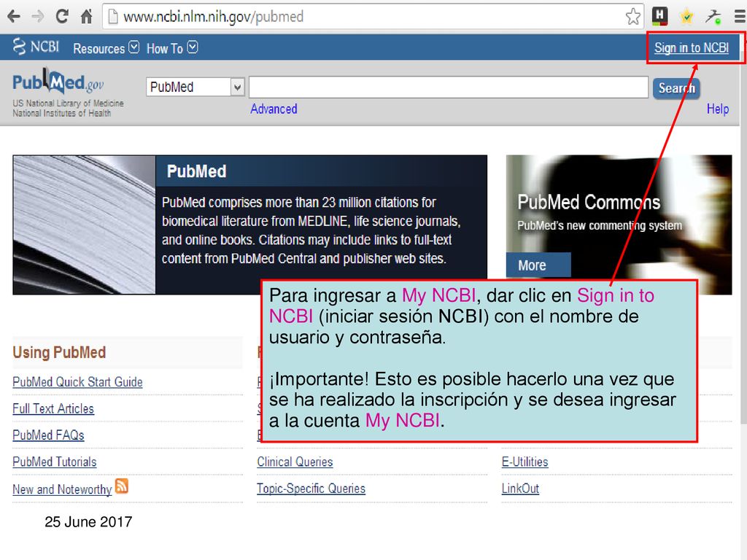Open the RSS feed icon next to New and Noteworthy
Viewport: 747px width, 560px height.
coord(122,486)
